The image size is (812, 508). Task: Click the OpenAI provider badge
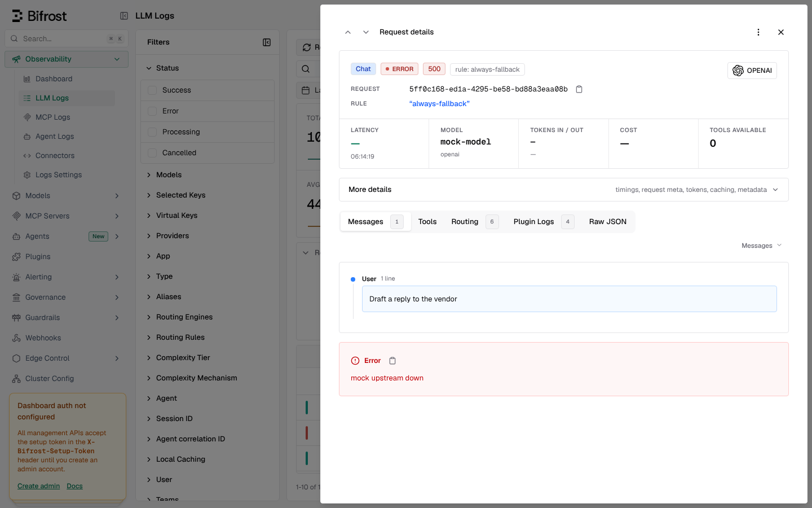click(x=752, y=71)
